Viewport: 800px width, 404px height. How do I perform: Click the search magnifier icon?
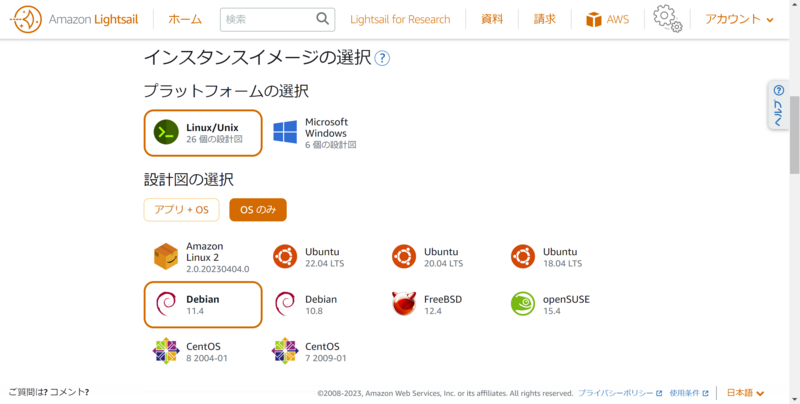[322, 19]
